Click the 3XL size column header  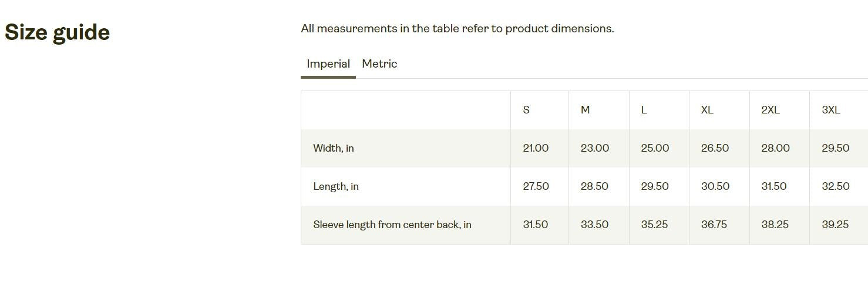point(831,110)
